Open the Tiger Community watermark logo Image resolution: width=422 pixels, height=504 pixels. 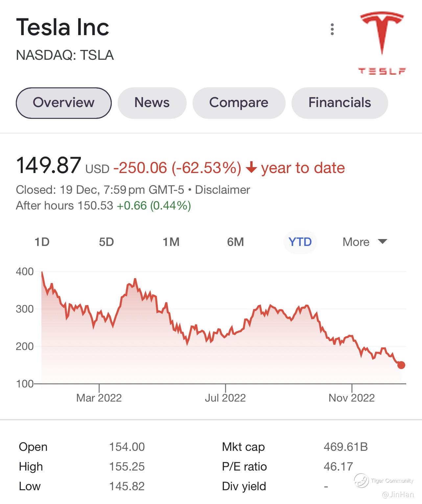362,480
